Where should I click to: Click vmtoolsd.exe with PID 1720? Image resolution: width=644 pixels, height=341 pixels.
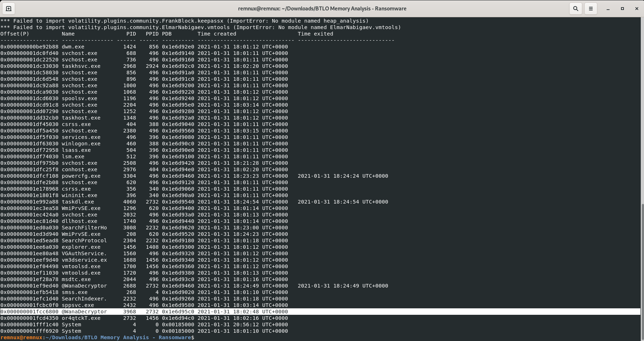tap(81, 273)
